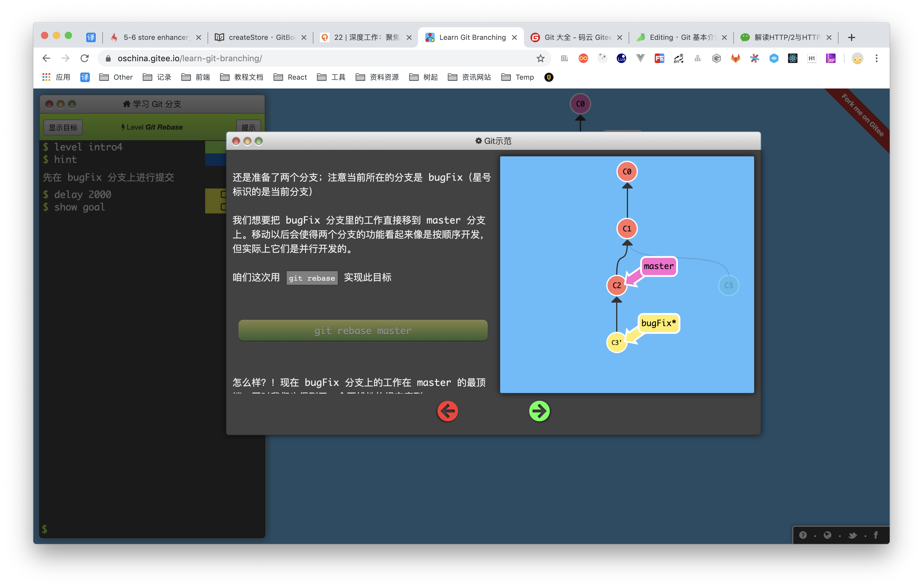Click the GitLab fox extension icon
This screenshot has height=588, width=923.
coord(735,58)
